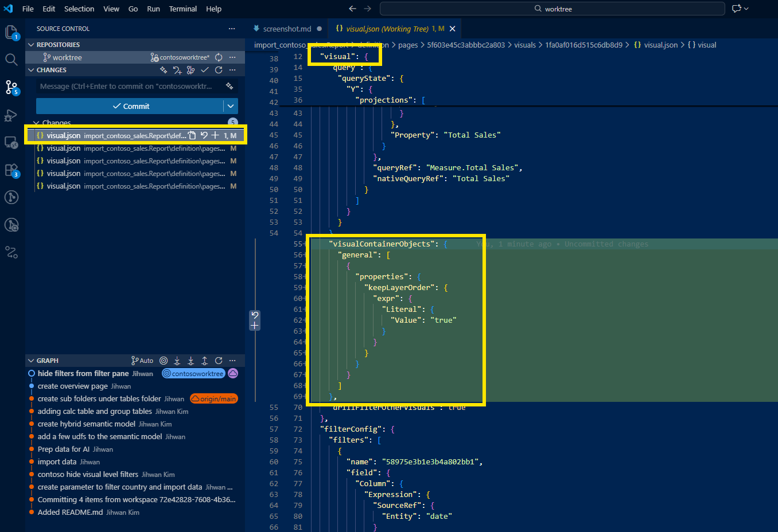
Task: Open the Explorer view in activity bar
Action: [11, 33]
